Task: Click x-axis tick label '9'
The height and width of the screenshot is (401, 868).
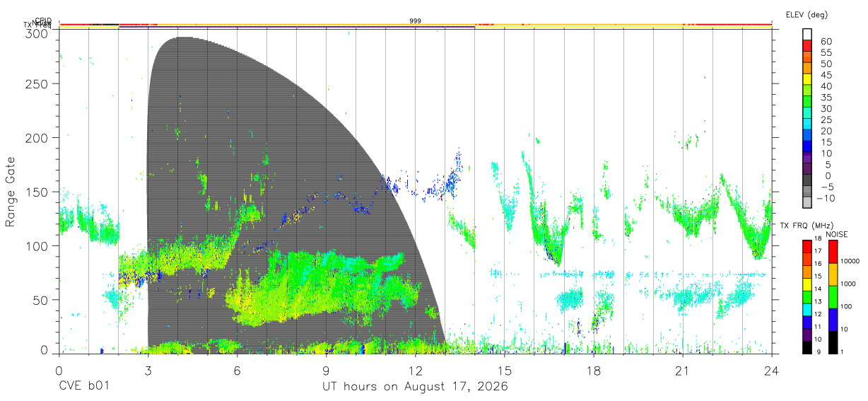Action: pos(326,371)
